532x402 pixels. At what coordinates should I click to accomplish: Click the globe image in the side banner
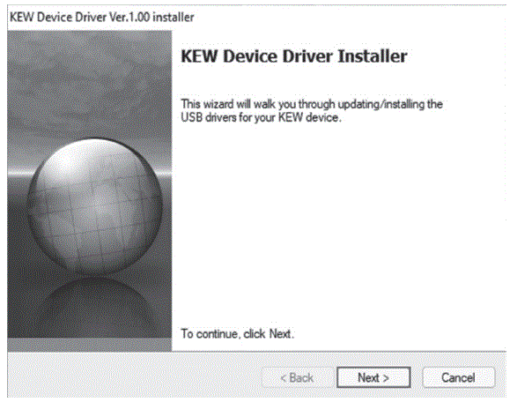coord(94,205)
